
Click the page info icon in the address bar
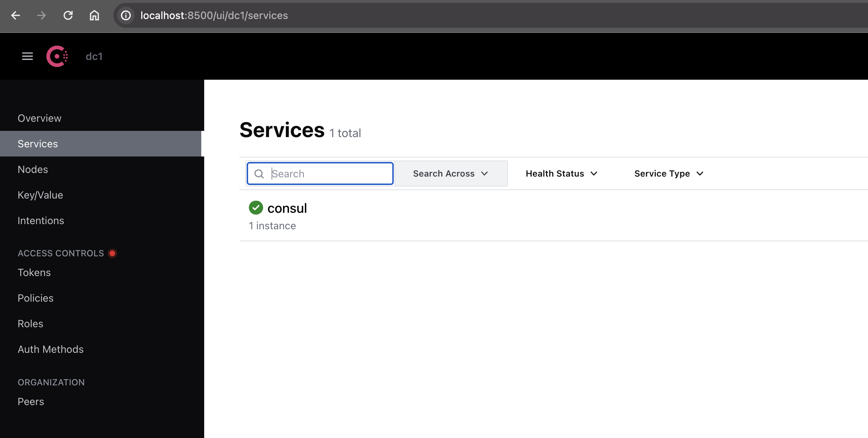click(x=126, y=15)
